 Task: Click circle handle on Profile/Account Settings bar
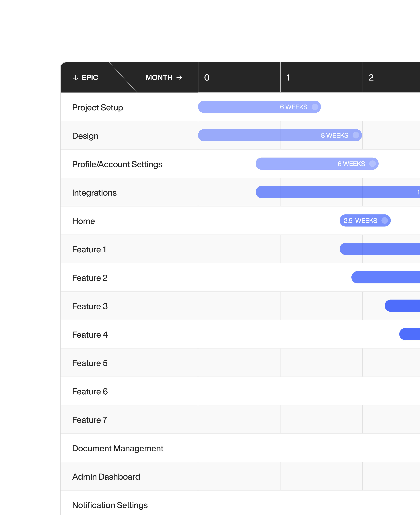coord(372,164)
